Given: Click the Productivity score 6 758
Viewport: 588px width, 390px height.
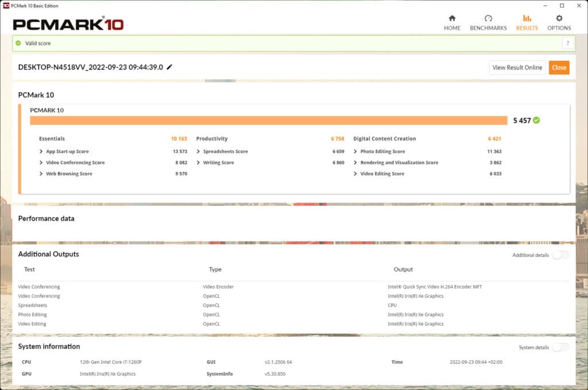Looking at the screenshot, I should pos(338,139).
